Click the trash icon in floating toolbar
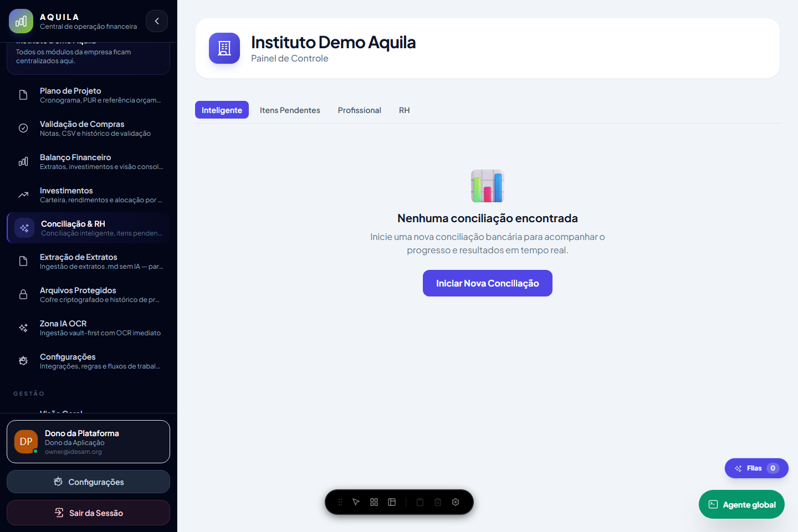 [x=438, y=502]
